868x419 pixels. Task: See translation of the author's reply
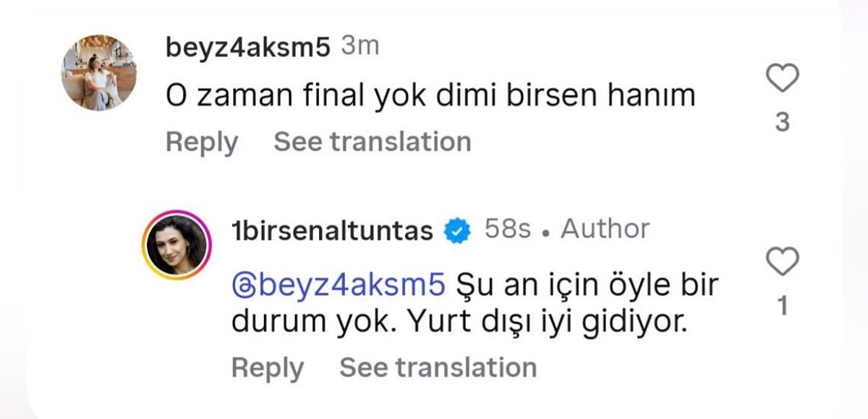(x=438, y=368)
